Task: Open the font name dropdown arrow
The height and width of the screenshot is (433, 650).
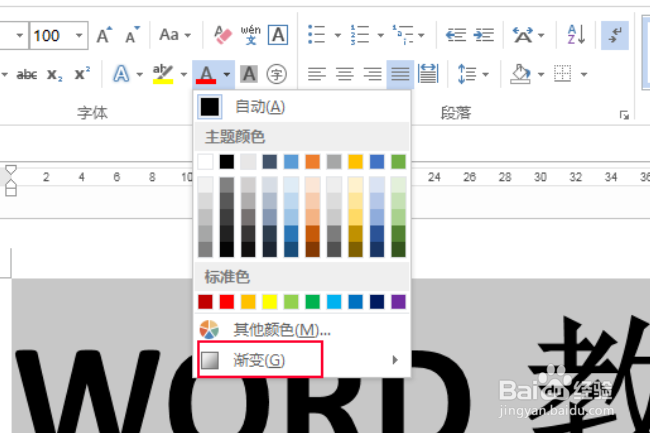Action: click(19, 35)
